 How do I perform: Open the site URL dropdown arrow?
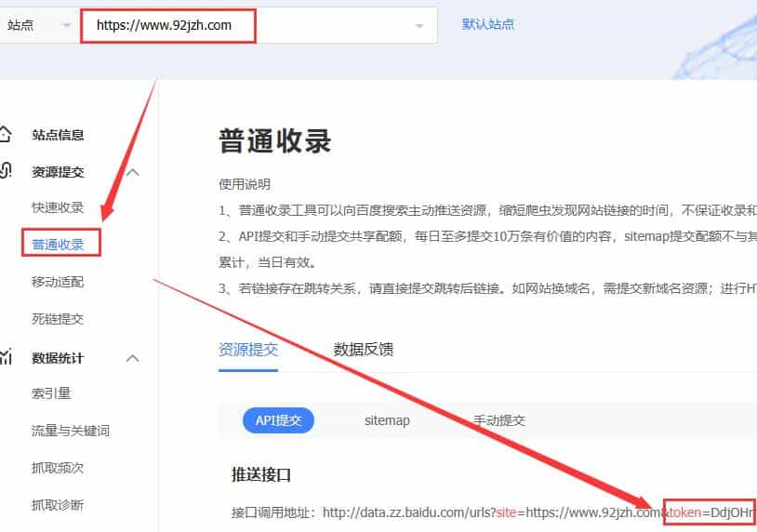point(419,26)
